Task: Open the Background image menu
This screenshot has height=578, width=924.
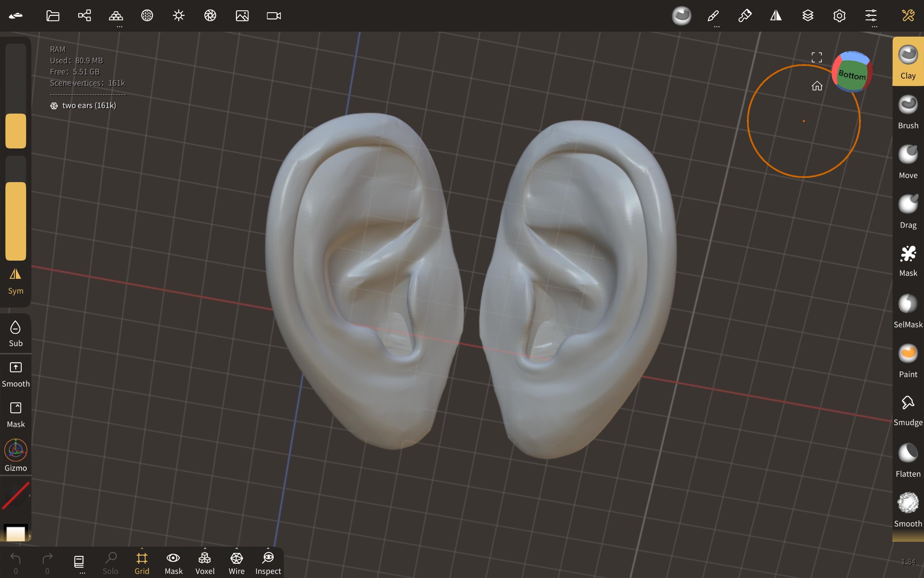Action: point(242,16)
